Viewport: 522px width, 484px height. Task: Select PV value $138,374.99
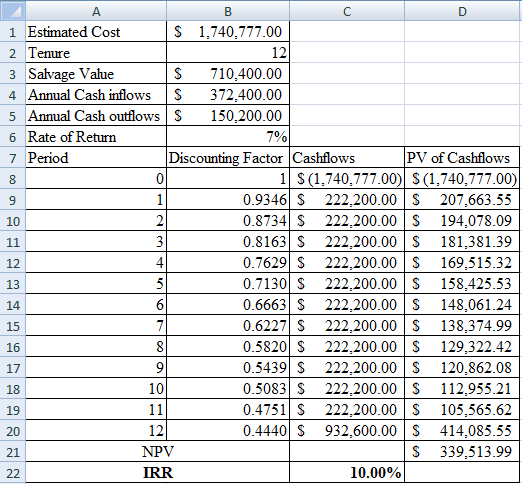click(462, 326)
